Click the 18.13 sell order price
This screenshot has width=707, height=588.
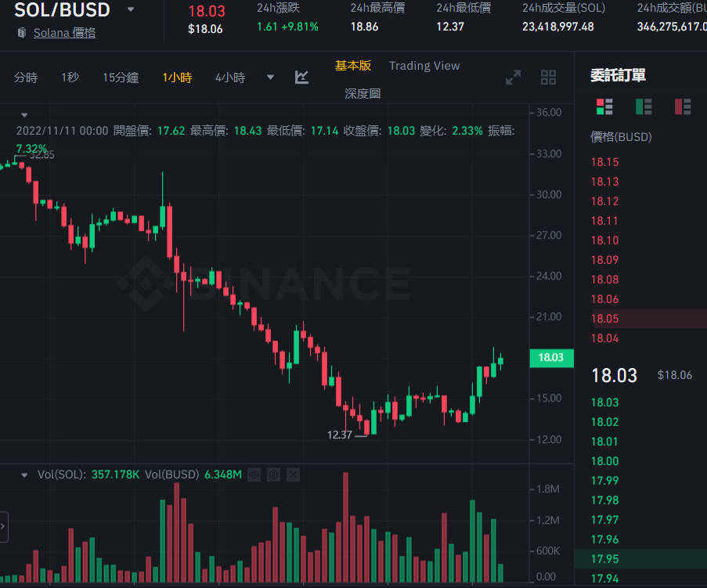tap(604, 182)
